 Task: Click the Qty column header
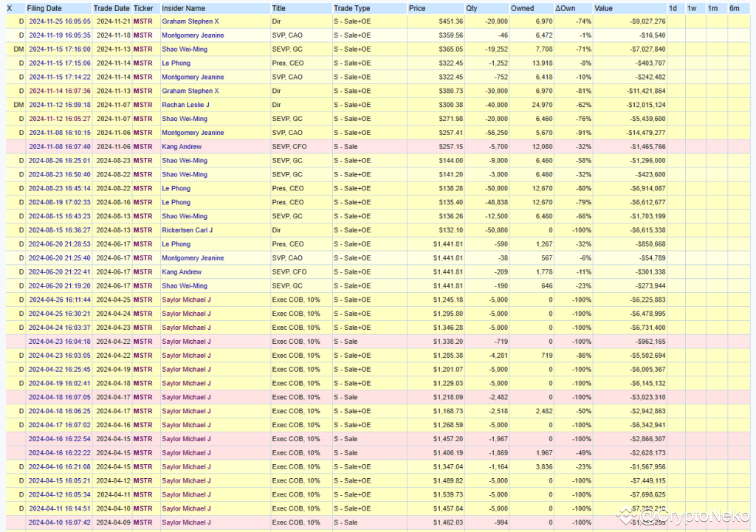[x=472, y=8]
